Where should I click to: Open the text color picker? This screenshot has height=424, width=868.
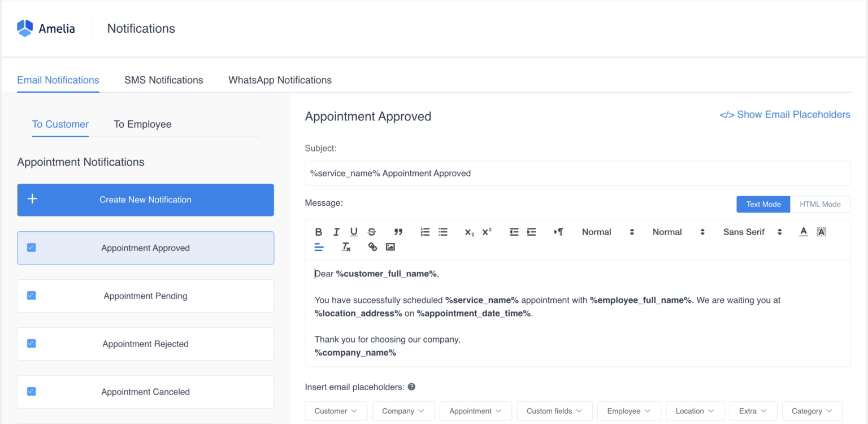[803, 232]
